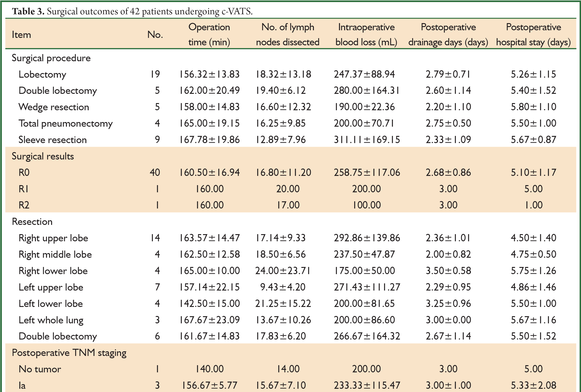581x392 pixels.
Task: Select value 24.00±23.71 for Right lower lobe
Action: [x=283, y=271]
